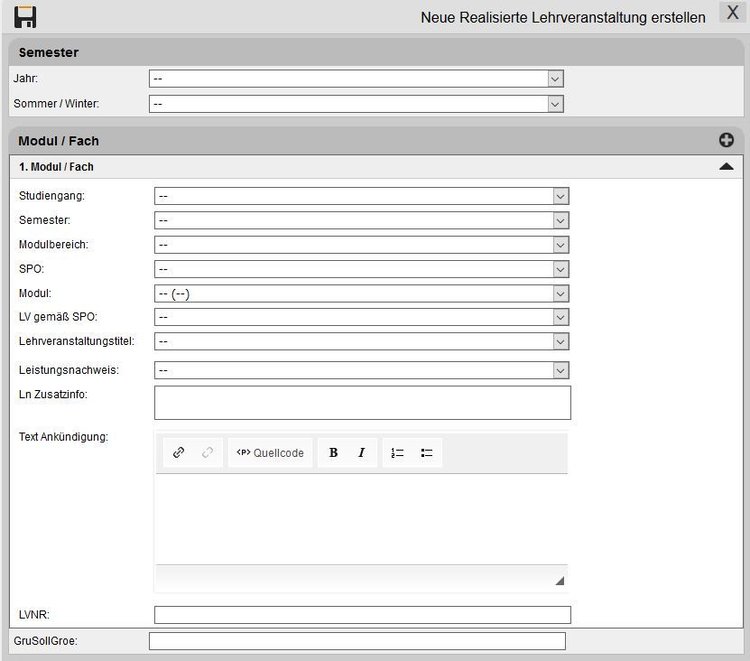Click the unlink icon in editor toolbar
Viewport: 750px width, 661px height.
(x=207, y=453)
